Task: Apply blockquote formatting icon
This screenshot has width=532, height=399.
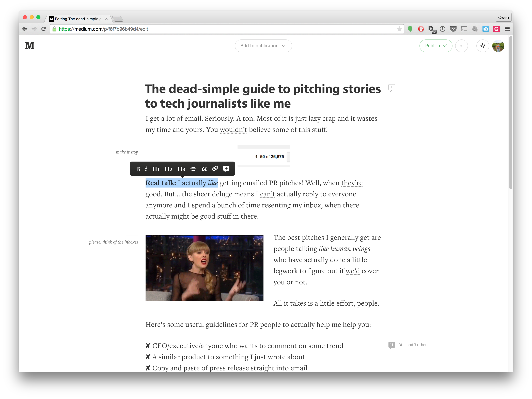Action: pyautogui.click(x=204, y=169)
